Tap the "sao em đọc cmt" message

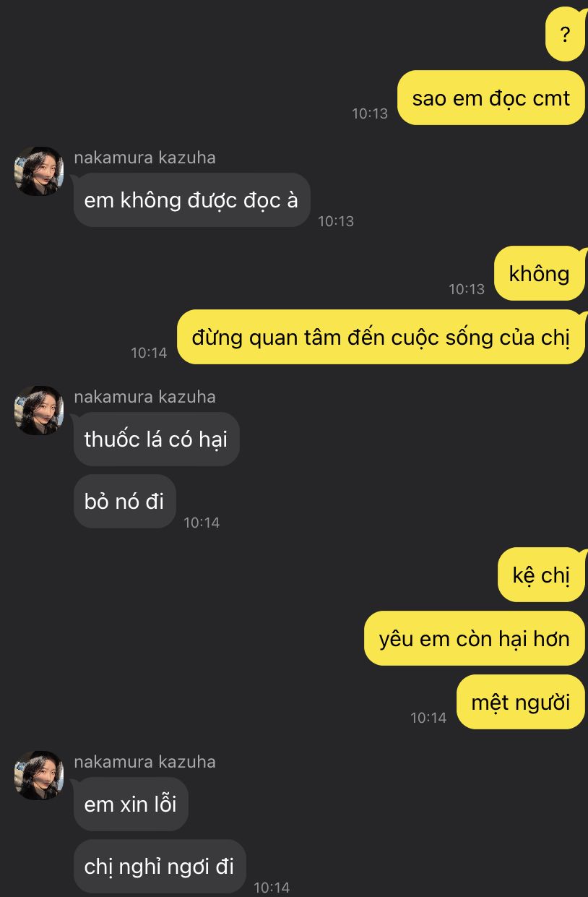pyautogui.click(x=491, y=98)
